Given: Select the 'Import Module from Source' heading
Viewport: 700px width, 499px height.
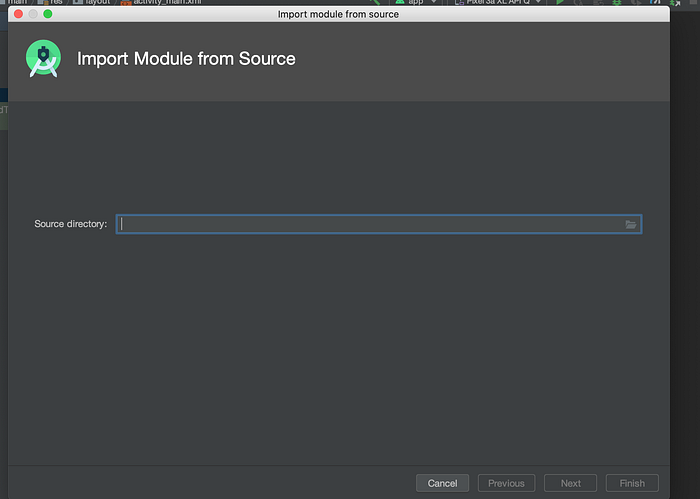Looking at the screenshot, I should (186, 58).
